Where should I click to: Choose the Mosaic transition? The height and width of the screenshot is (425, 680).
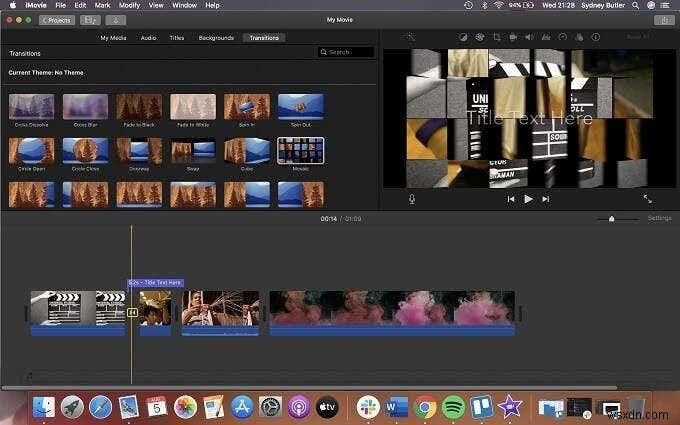(x=301, y=150)
